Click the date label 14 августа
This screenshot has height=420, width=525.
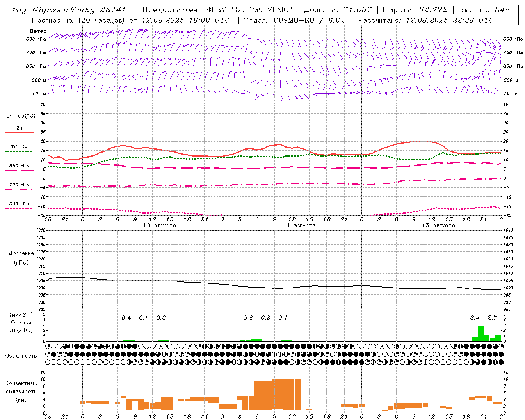tap(299, 226)
